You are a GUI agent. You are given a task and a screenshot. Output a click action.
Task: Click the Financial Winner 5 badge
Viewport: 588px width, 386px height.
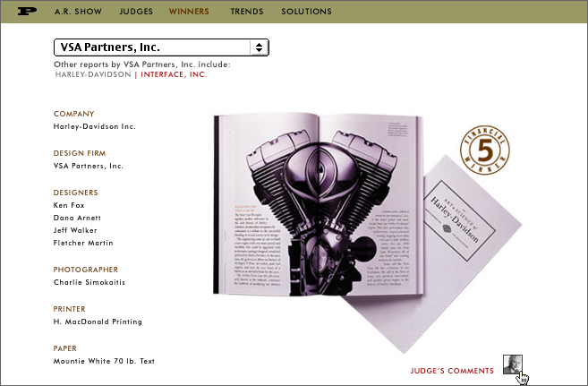[x=485, y=150]
